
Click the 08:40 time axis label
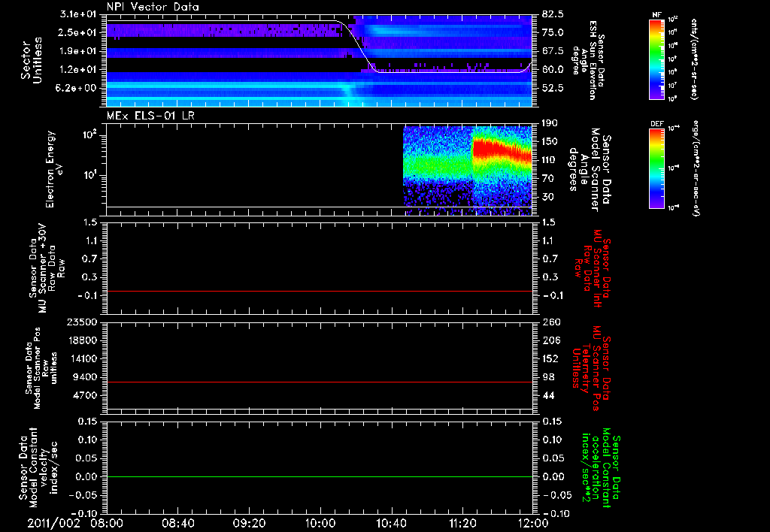[178, 521]
